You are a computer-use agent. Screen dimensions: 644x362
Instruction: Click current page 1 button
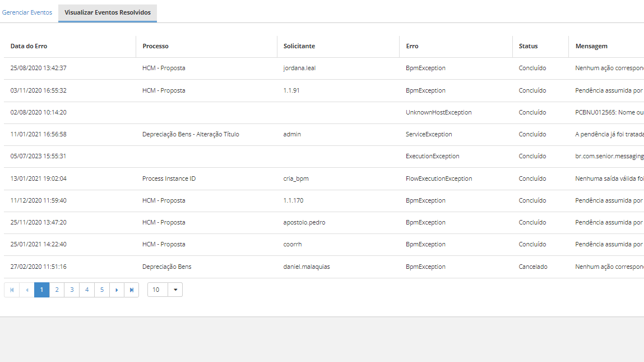pos(42,290)
